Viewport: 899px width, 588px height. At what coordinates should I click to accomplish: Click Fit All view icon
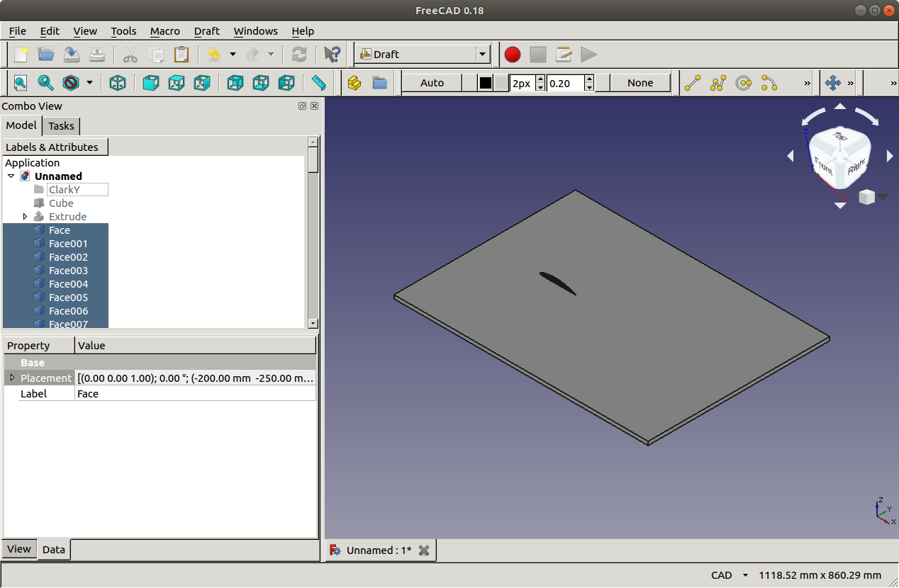pos(21,83)
